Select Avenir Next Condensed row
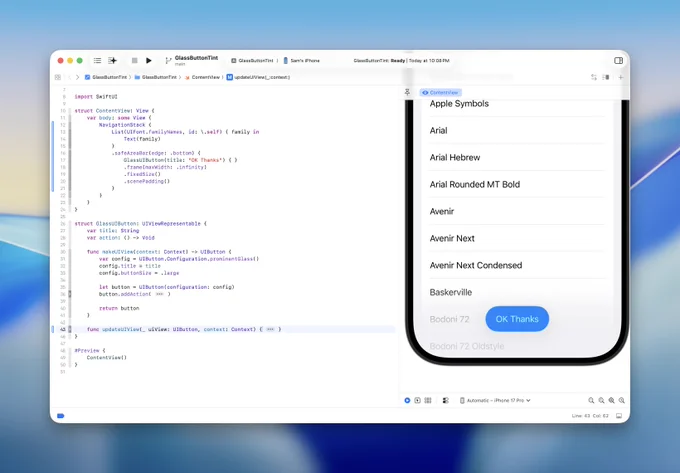This screenshot has width=680, height=473. [517, 265]
